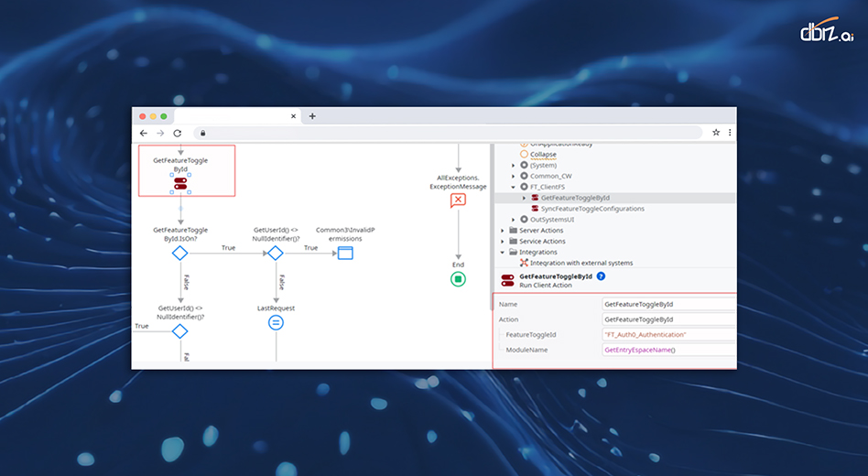The height and width of the screenshot is (476, 868).
Task: Select SyncFeatureToggleConfigurations in the tree
Action: pyautogui.click(x=592, y=209)
